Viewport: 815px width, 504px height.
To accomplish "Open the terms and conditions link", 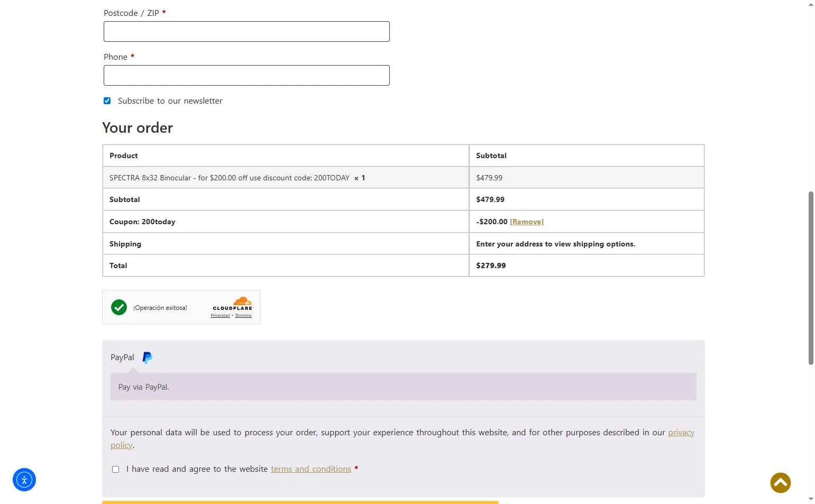I will [311, 469].
